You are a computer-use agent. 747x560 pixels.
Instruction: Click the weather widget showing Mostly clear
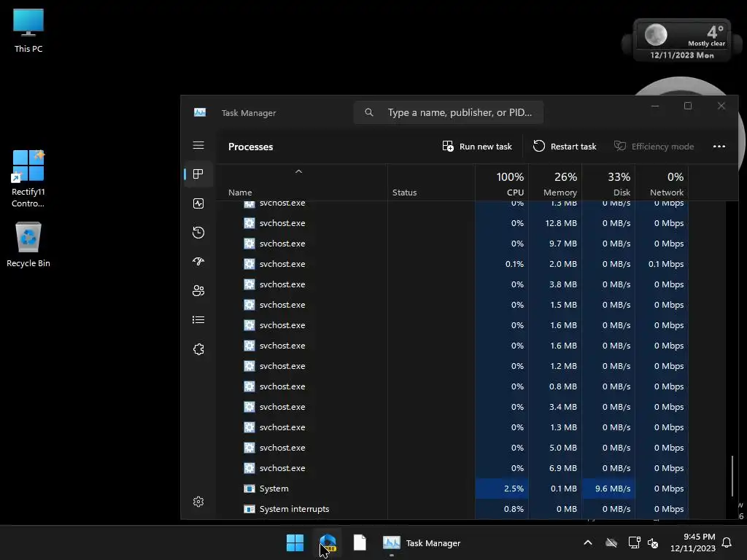(x=682, y=41)
